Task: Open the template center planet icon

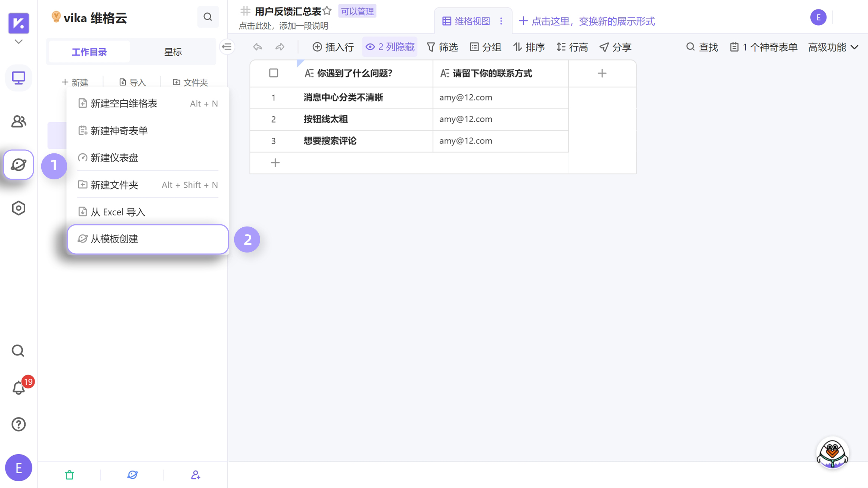Action: 18,165
